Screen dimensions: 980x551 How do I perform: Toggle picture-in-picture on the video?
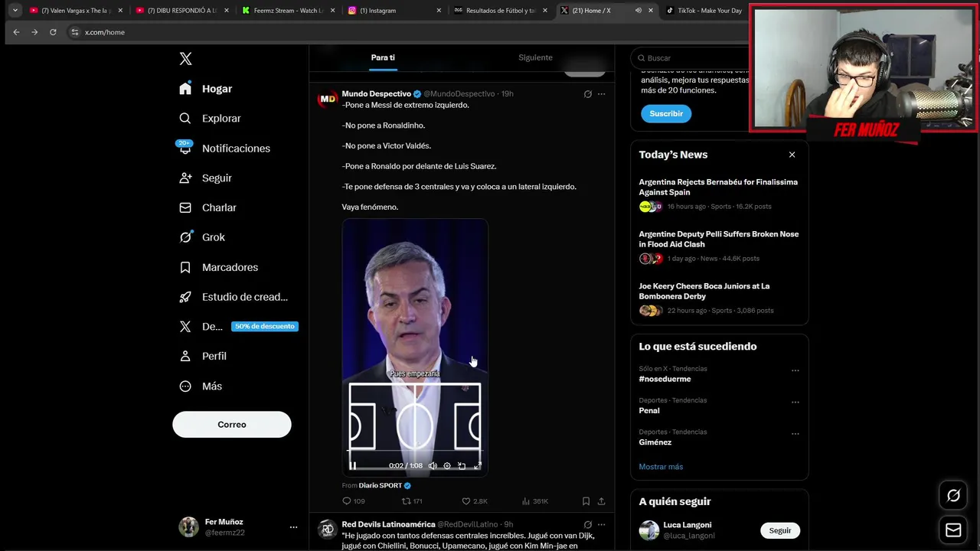coord(462,465)
